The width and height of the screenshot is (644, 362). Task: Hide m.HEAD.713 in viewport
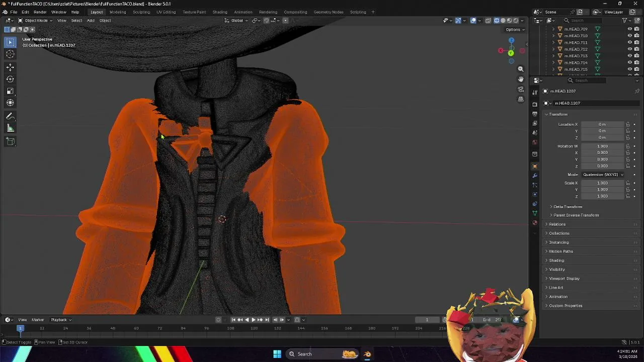click(629, 56)
